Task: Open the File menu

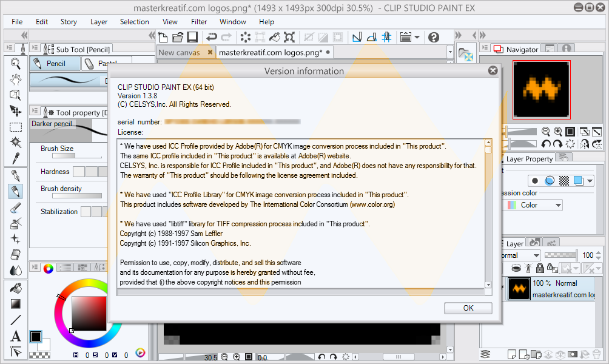Action: (17, 22)
